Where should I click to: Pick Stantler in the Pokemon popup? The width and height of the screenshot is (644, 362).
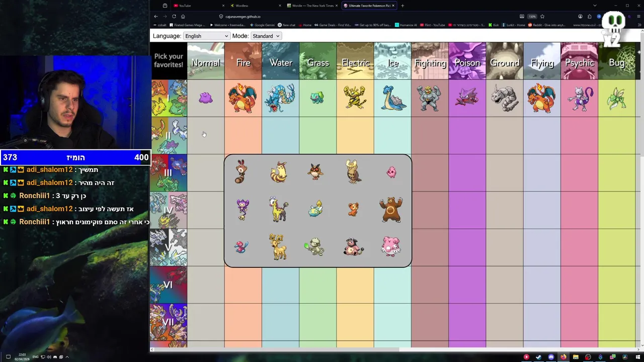coord(279,247)
